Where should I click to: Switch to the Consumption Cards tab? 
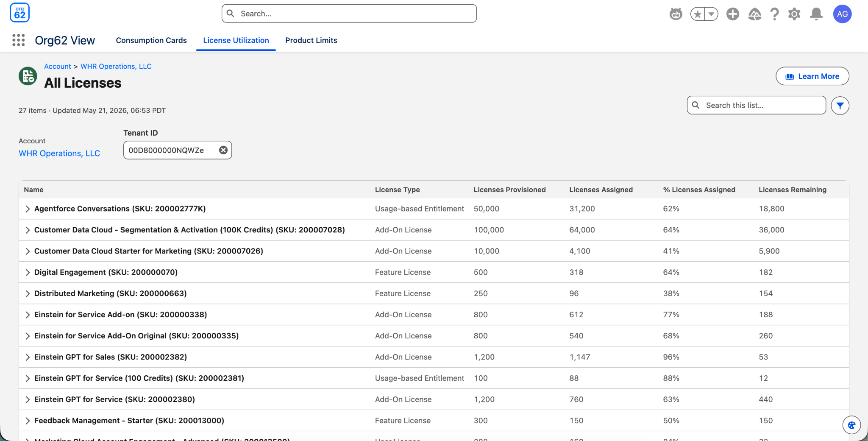tap(151, 40)
